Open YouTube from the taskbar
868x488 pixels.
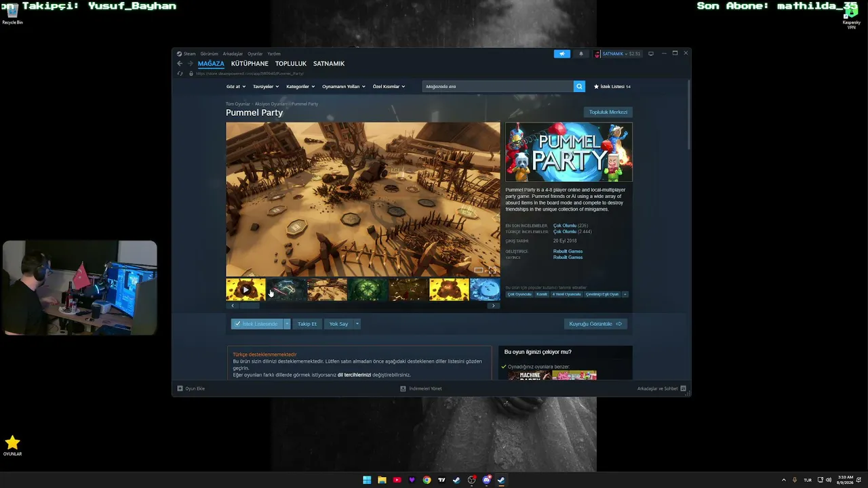[x=397, y=480]
